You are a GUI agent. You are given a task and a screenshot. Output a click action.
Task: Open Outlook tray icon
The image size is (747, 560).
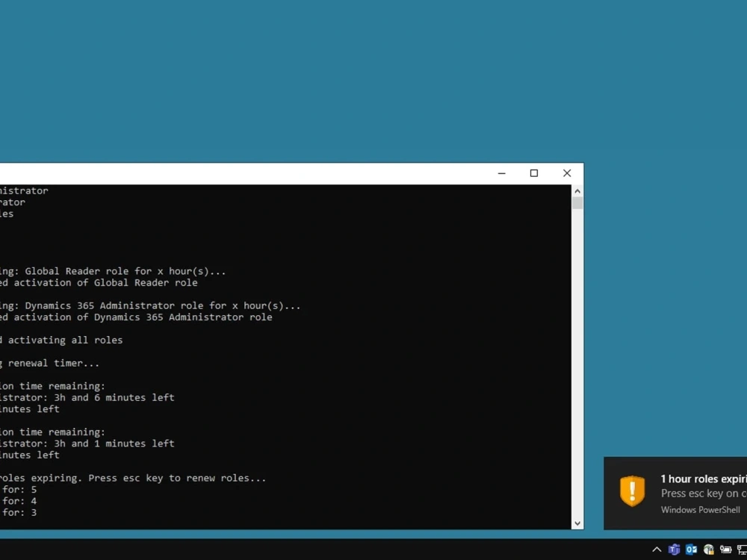pyautogui.click(x=691, y=550)
